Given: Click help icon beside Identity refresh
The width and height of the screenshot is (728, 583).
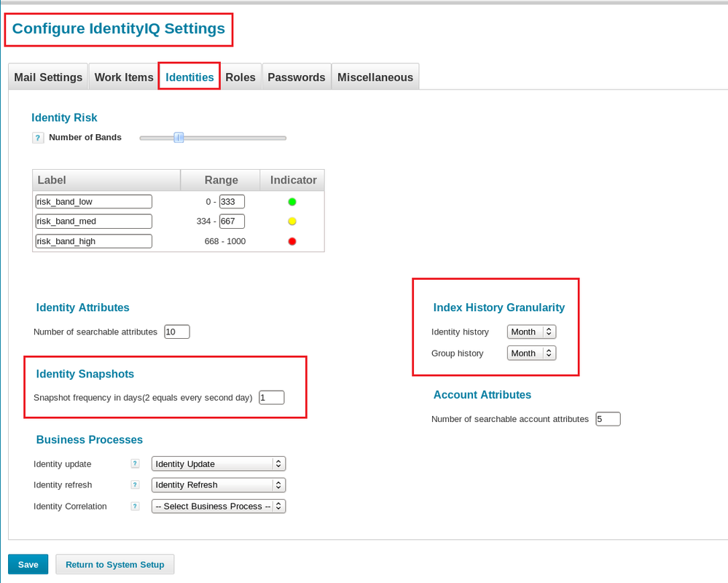Looking at the screenshot, I should [x=135, y=485].
